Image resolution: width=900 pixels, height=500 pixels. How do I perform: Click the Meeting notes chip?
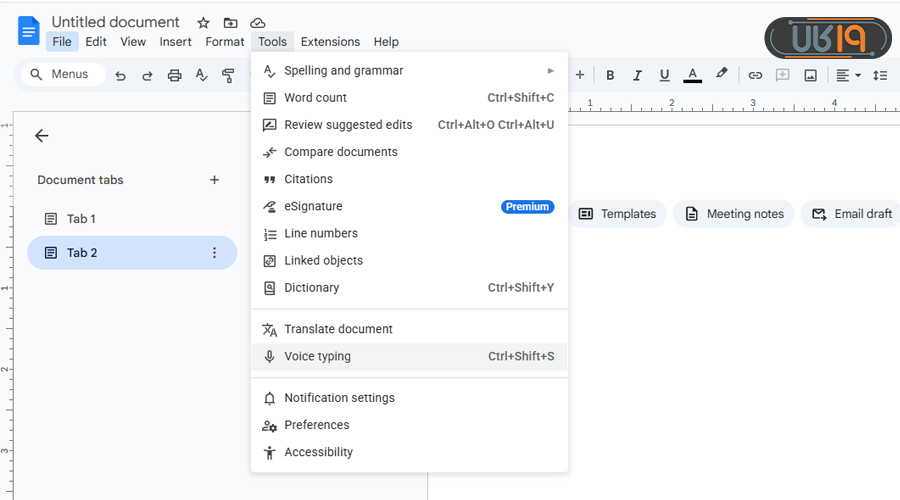(x=734, y=214)
